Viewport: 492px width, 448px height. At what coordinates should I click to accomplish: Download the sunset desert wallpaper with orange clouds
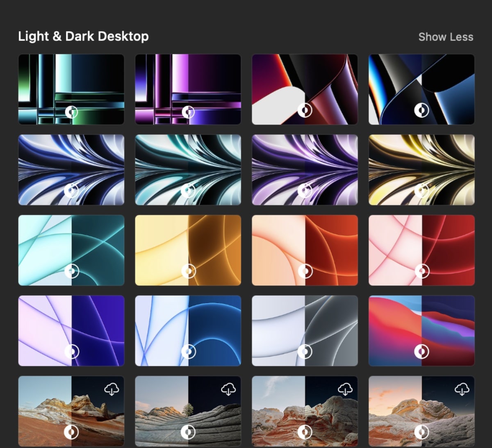coord(462,389)
